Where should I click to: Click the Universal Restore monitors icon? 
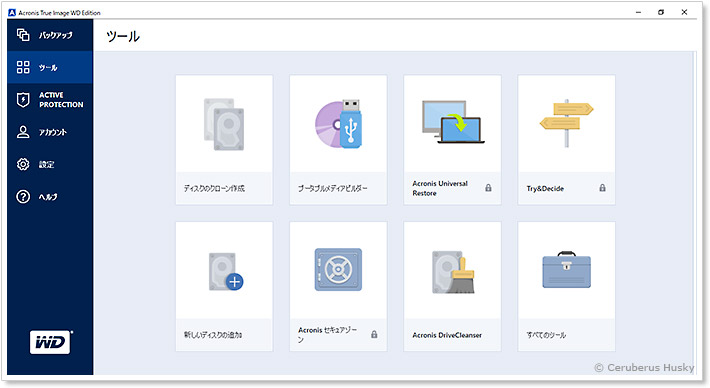click(x=453, y=122)
